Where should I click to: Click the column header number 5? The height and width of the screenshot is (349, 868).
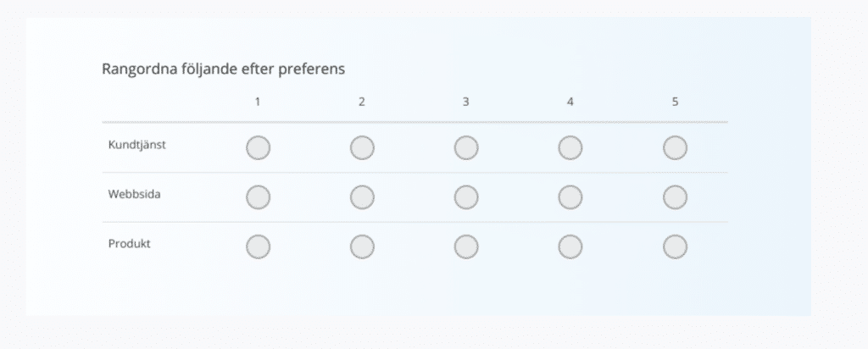(675, 102)
